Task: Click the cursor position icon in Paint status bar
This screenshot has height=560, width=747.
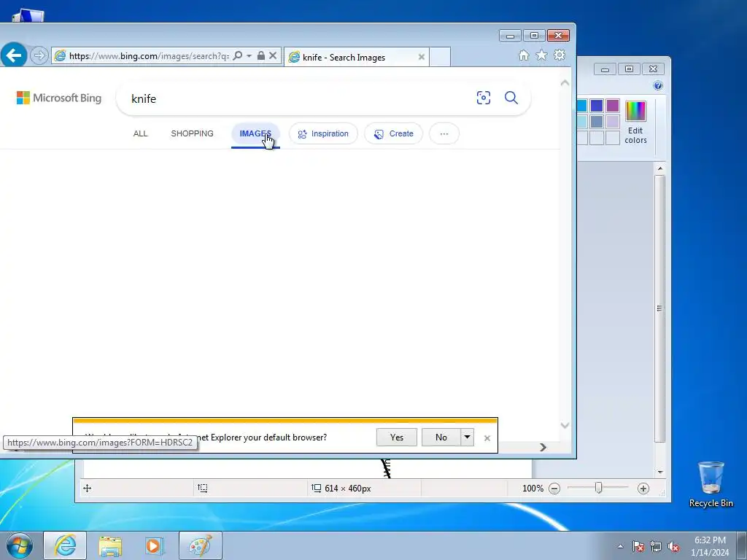Action: tap(88, 488)
